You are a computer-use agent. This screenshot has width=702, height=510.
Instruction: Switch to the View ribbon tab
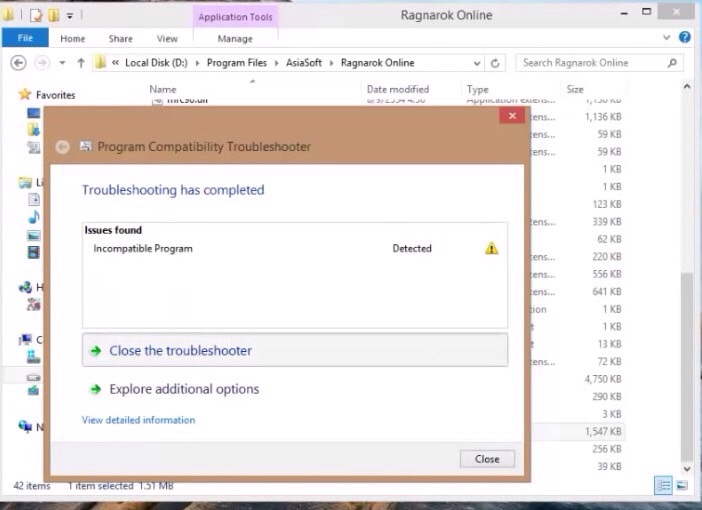(167, 39)
